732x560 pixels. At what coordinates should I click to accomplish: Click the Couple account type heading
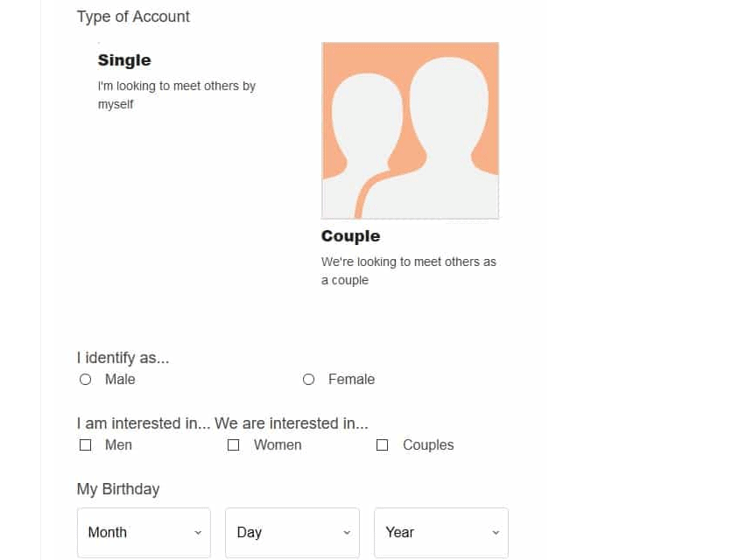point(350,236)
